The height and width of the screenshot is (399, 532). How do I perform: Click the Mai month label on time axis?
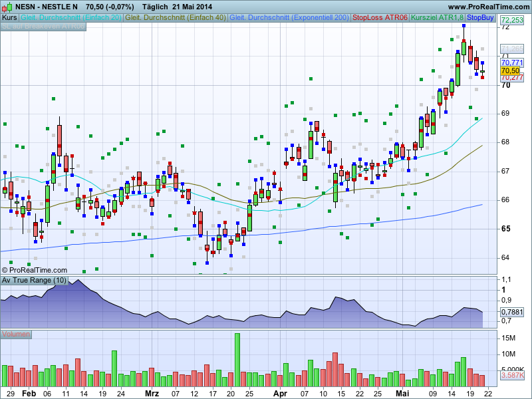402,394
